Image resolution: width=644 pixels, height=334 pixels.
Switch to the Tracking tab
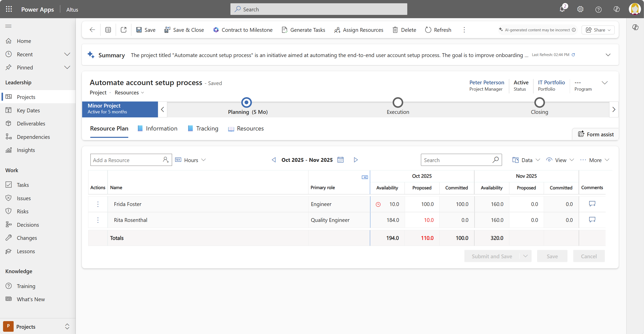(207, 128)
